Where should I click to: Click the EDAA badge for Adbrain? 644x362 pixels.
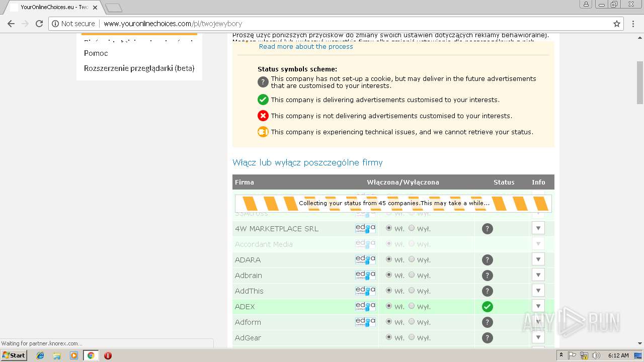click(365, 276)
